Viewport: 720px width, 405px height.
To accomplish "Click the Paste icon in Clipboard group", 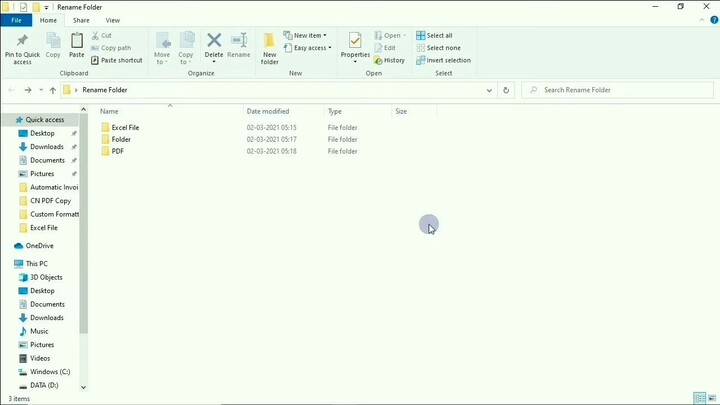I will (x=76, y=46).
